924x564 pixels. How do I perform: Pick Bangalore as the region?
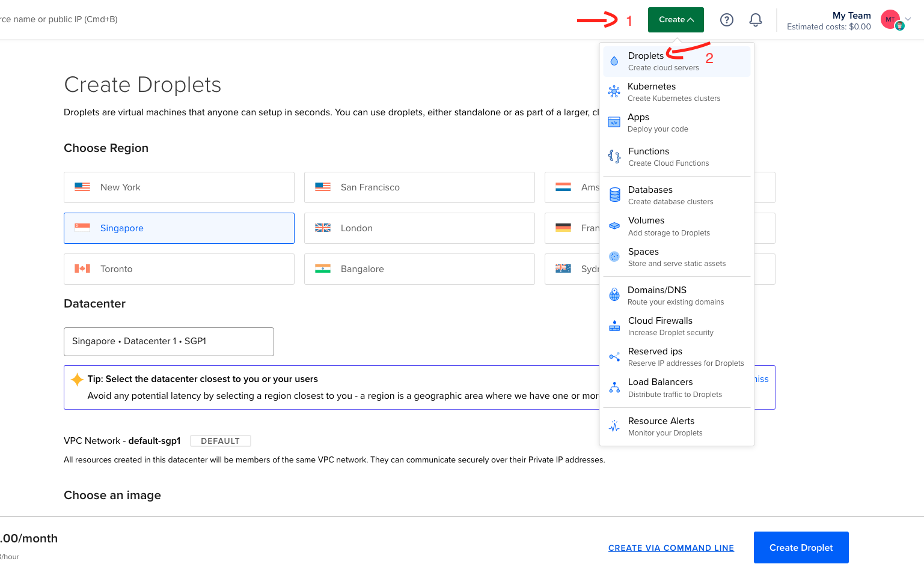[x=419, y=269]
